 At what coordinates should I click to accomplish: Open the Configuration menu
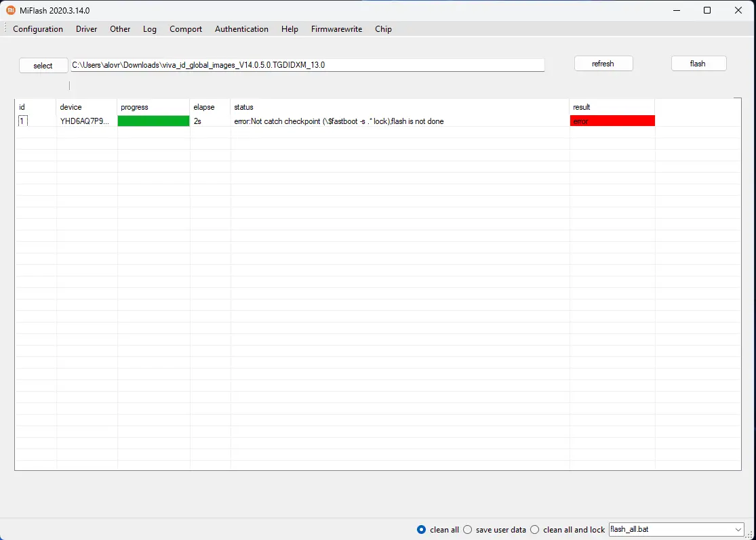point(37,29)
